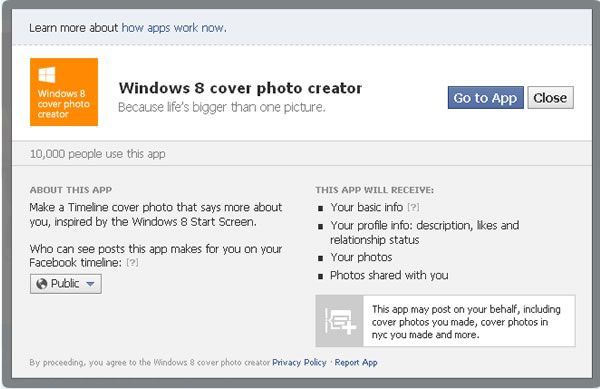Viewport: 600px width, 389px height.
Task: Click the [?] after 'Facebook timeline:'
Action: point(132,263)
